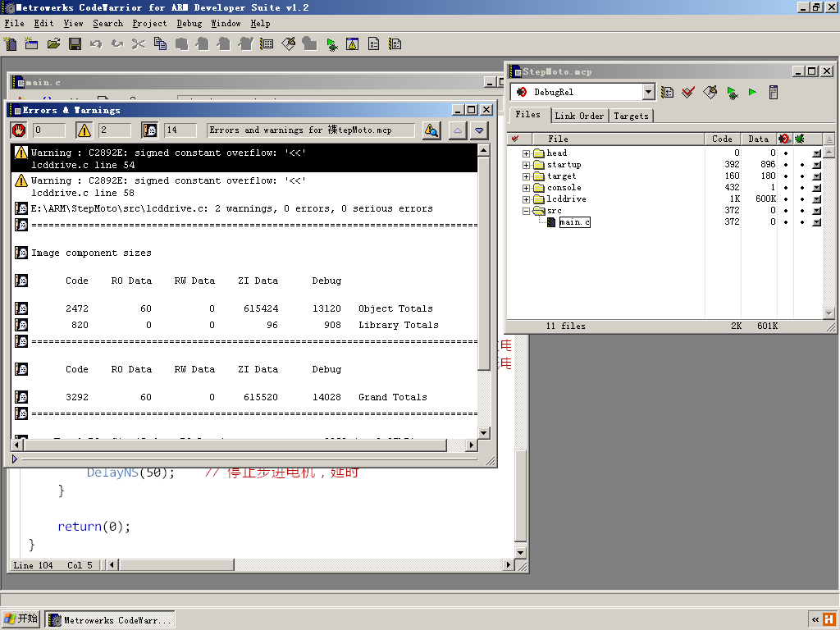Viewport: 840px width, 630px height.
Task: Click the Debug icon in project window
Action: pyautogui.click(x=732, y=93)
